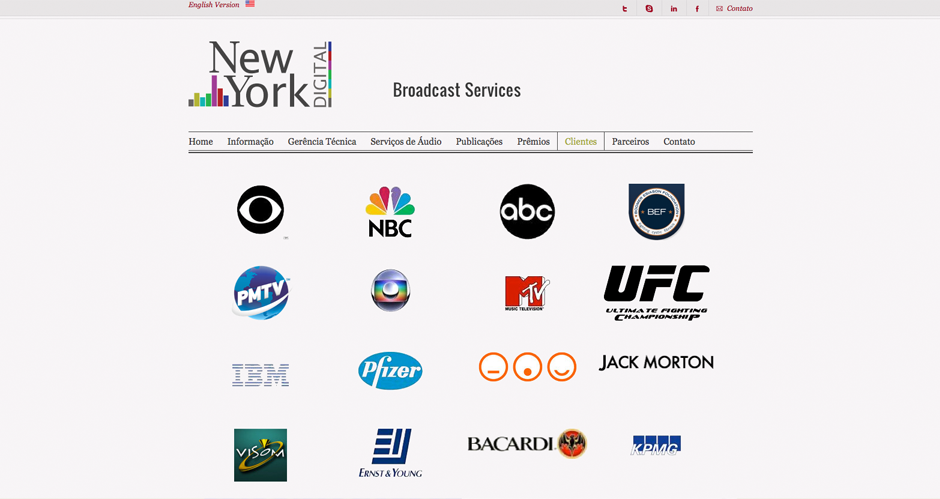
Task: Open the Skype icon link
Action: point(649,8)
